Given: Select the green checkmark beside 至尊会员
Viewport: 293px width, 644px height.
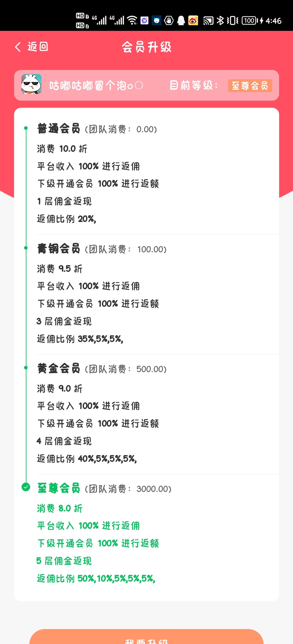Looking at the screenshot, I should (26, 487).
